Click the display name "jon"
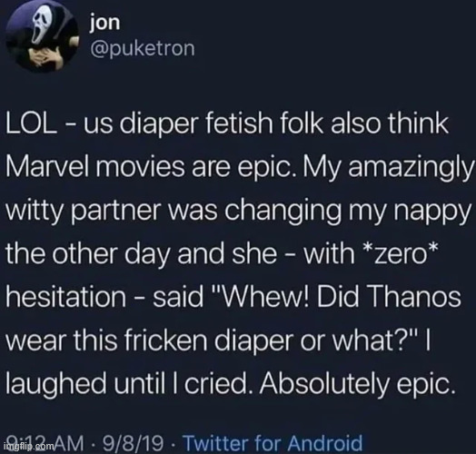476x454 pixels. click(105, 23)
